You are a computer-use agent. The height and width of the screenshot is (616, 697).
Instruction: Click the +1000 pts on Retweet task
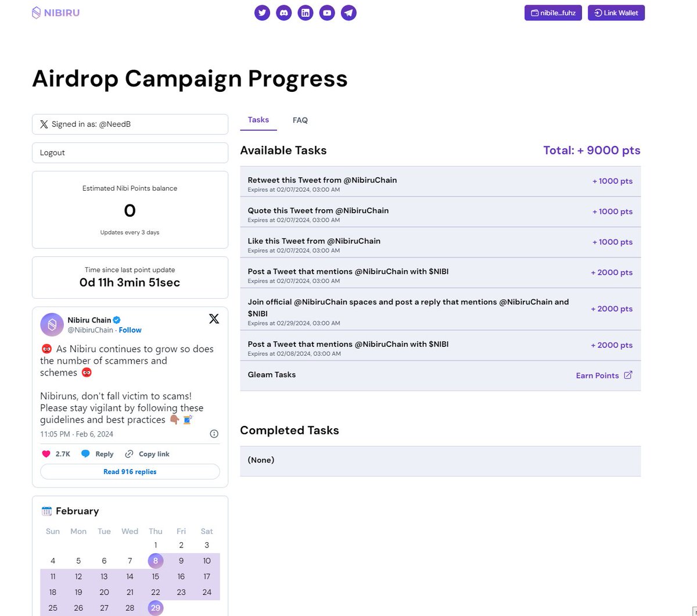click(x=612, y=181)
